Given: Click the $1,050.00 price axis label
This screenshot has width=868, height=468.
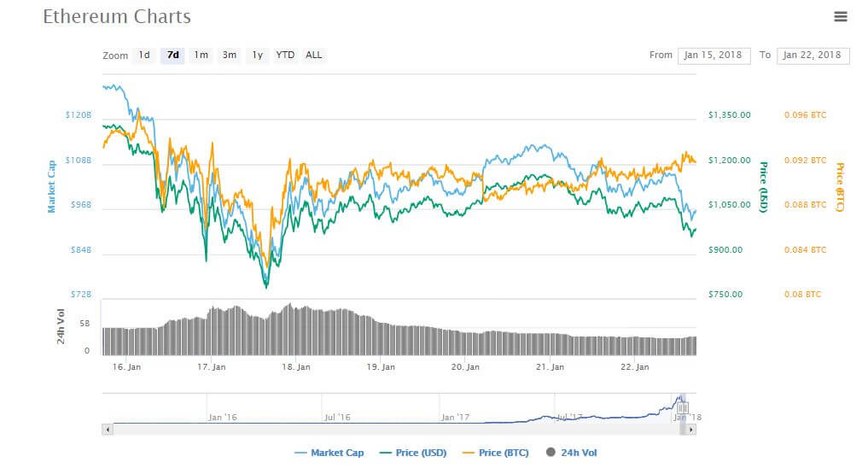Looking at the screenshot, I should click(730, 205).
